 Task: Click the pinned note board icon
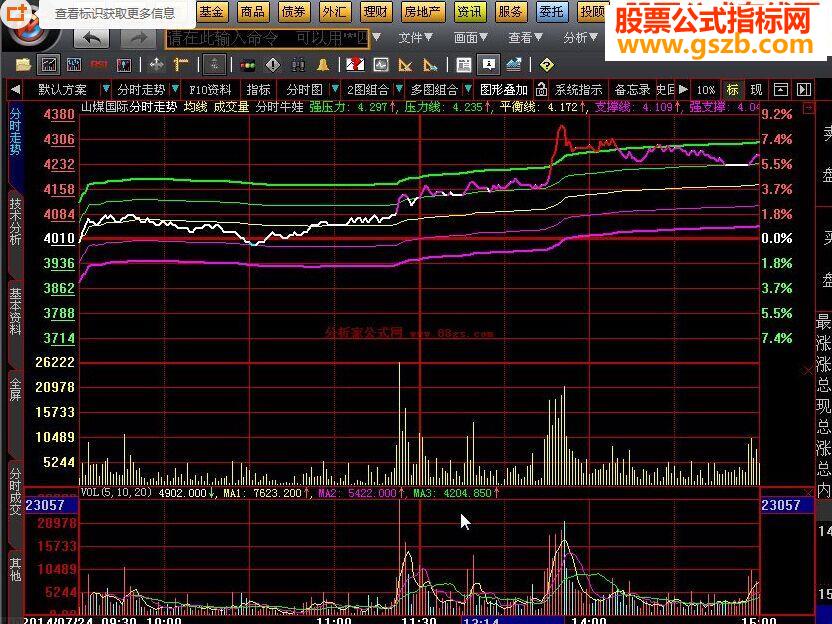489,65
